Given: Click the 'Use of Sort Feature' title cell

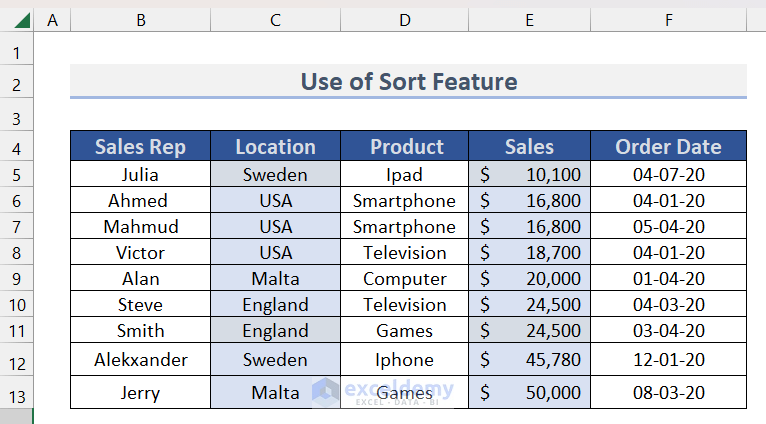Looking at the screenshot, I should 408,82.
